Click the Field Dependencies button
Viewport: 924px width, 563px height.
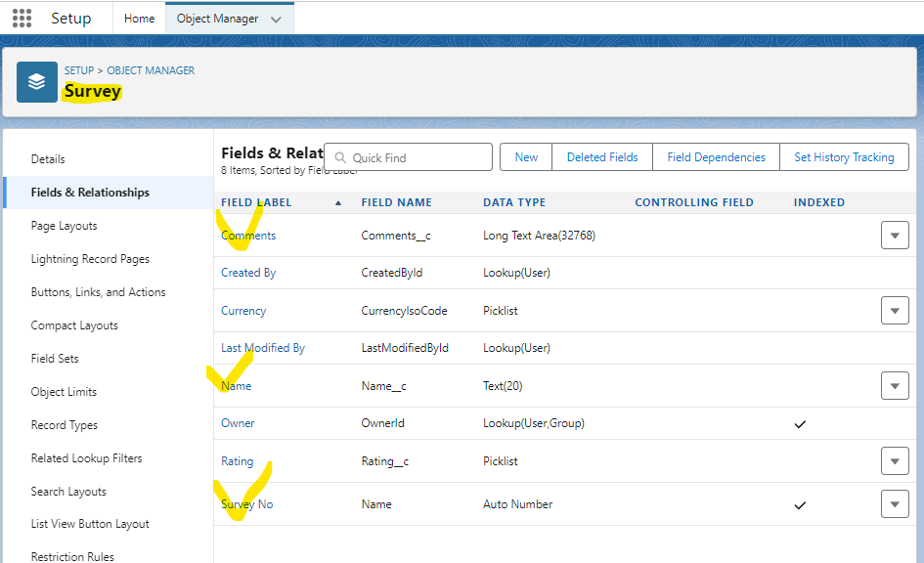716,157
